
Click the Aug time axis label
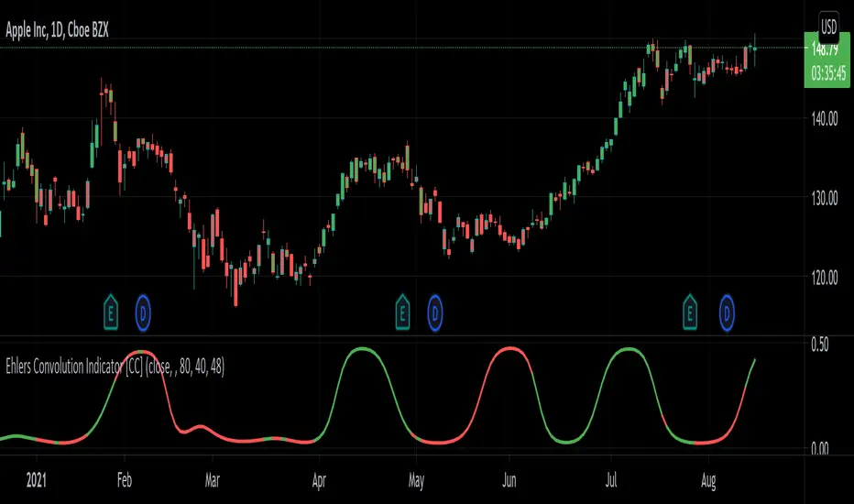(x=708, y=480)
